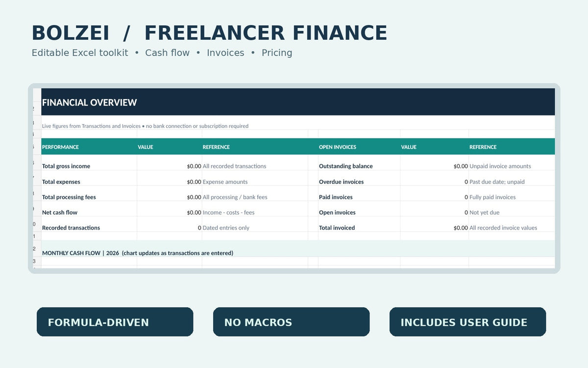
Task: Click the Net cash flow label
Action: coord(60,212)
